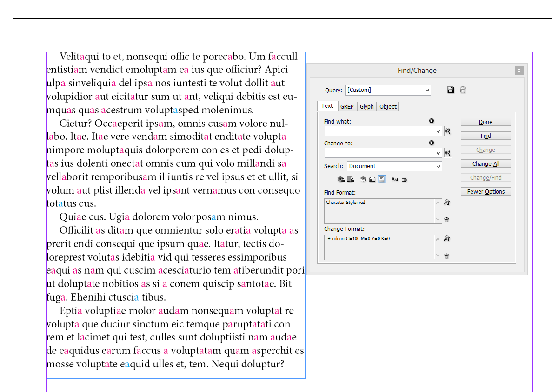The width and height of the screenshot is (552, 392).
Task: Click into the Change to text field
Action: click(x=379, y=153)
